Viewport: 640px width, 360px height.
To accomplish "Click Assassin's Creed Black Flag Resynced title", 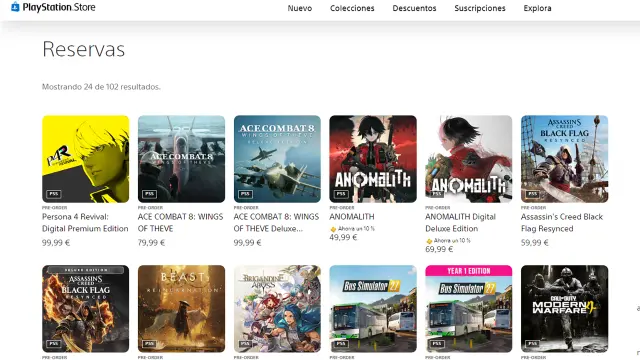I will click(562, 222).
